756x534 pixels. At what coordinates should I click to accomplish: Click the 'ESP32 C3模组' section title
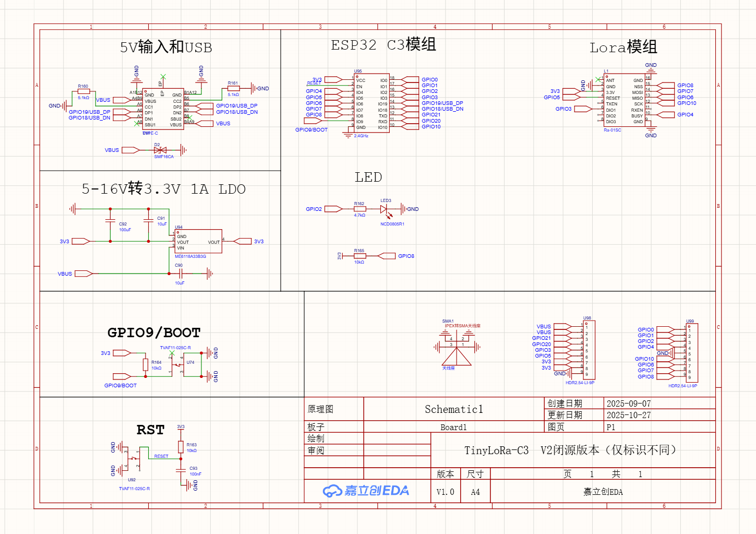pyautogui.click(x=383, y=44)
